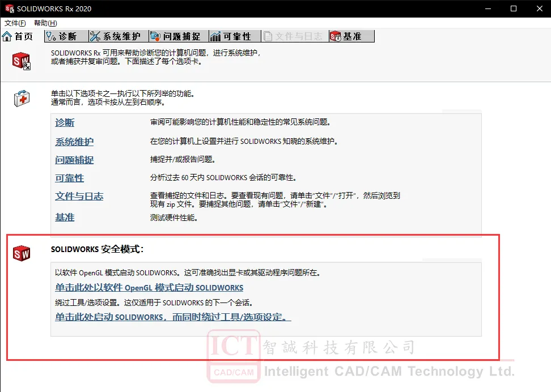551x392 pixels.
Task: Open the 帮助(H) menu
Action: (45, 23)
